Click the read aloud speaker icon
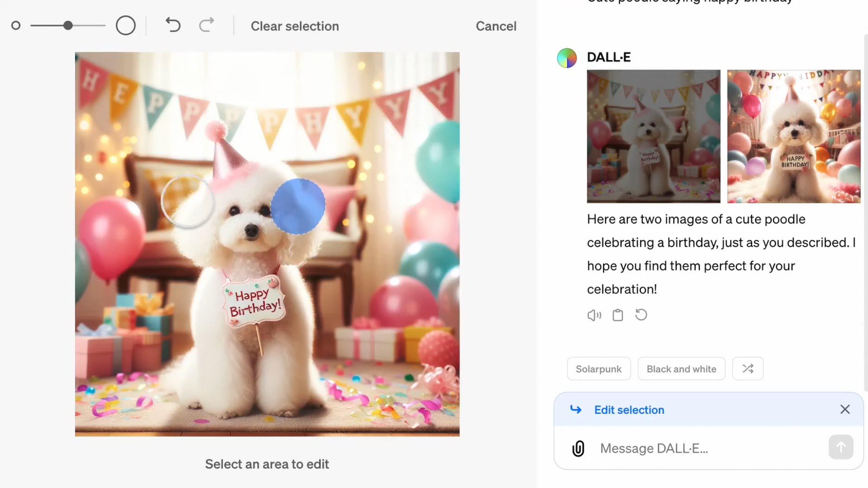 tap(594, 315)
